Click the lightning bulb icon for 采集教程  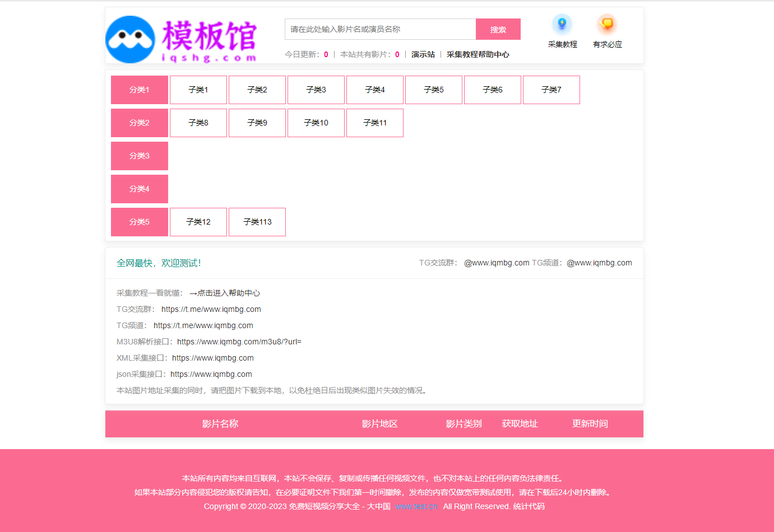point(562,24)
